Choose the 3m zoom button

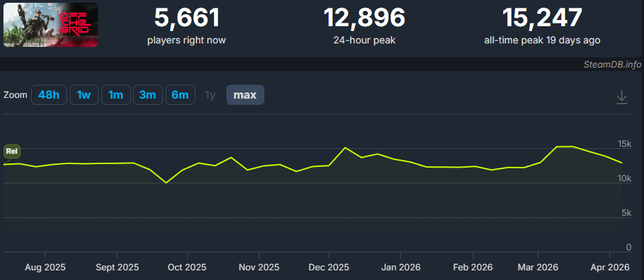coord(147,95)
